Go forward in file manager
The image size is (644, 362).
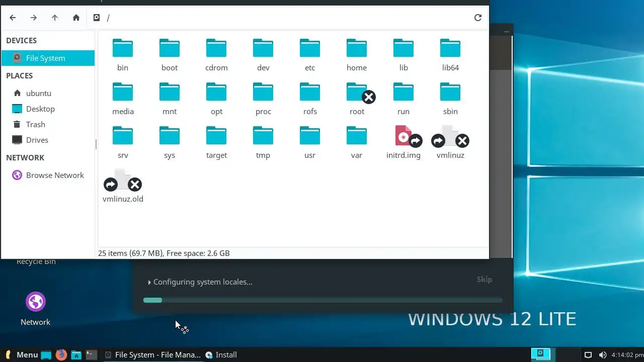(34, 18)
